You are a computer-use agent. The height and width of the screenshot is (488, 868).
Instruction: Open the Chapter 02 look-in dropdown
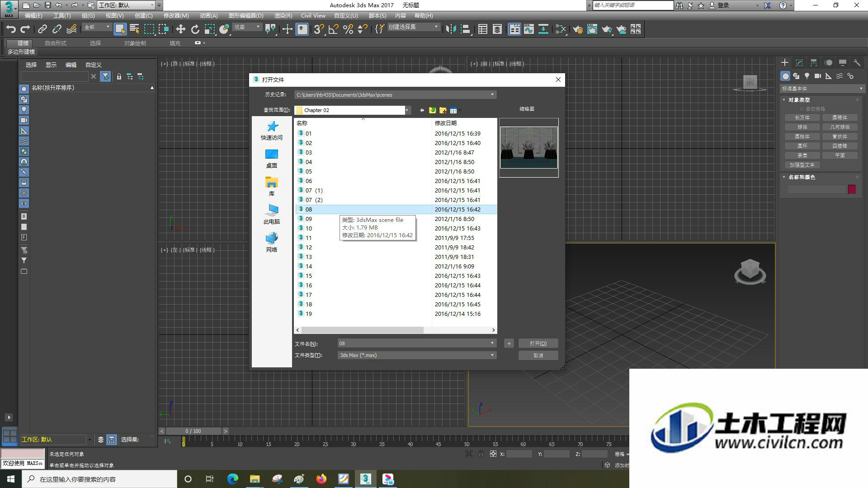(x=407, y=110)
